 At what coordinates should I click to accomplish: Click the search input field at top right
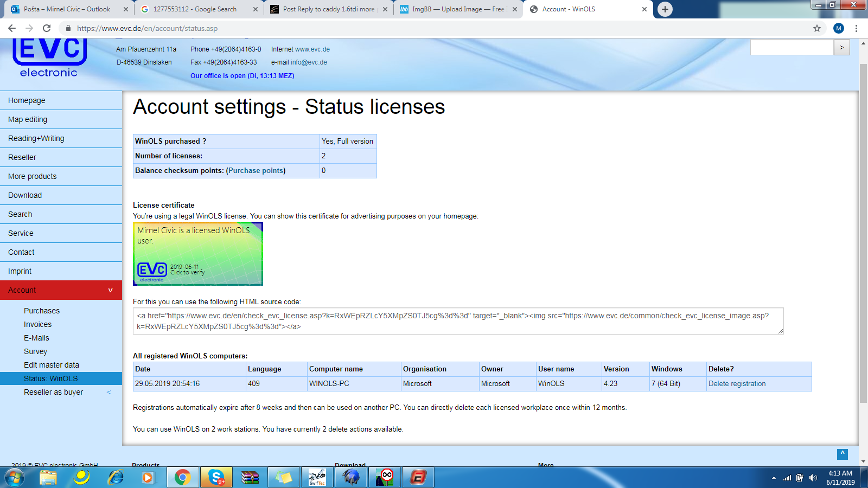[x=792, y=48]
